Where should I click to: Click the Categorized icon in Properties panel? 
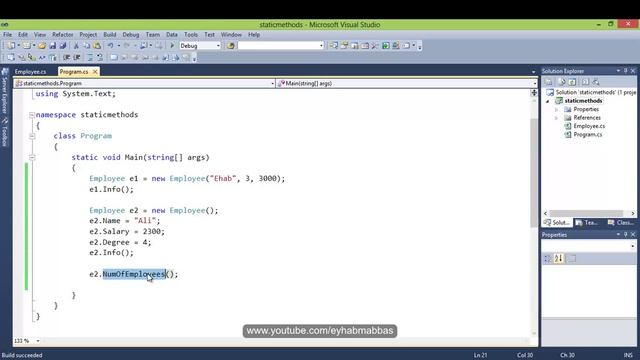tap(548, 258)
